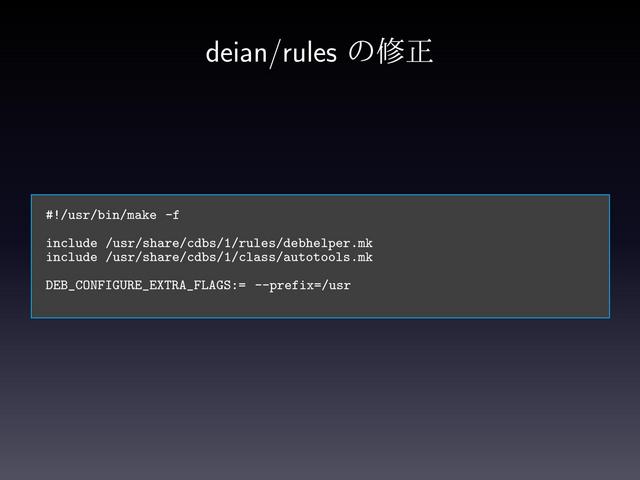The image size is (640, 480).
Task: Click the slide title 'deian/rules の修正'
Action: [319, 52]
